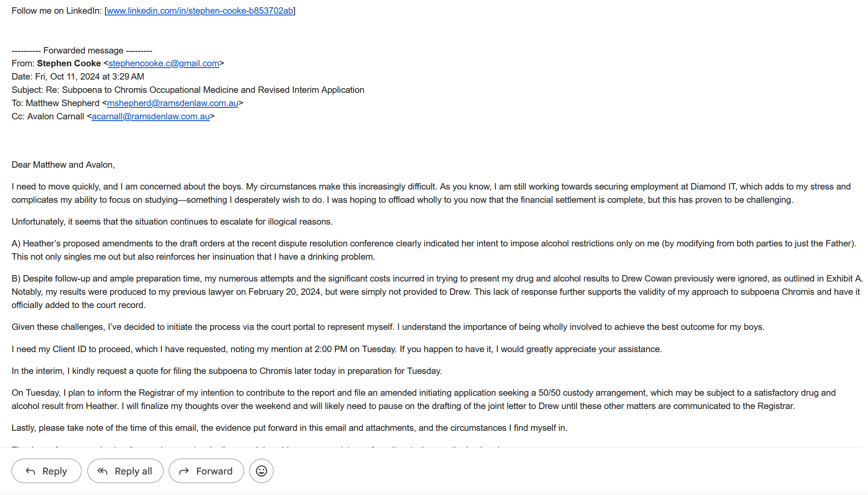The image size is (868, 495).
Task: Click the sentence beginning "Unfortunately, it seems"
Action: pos(172,222)
